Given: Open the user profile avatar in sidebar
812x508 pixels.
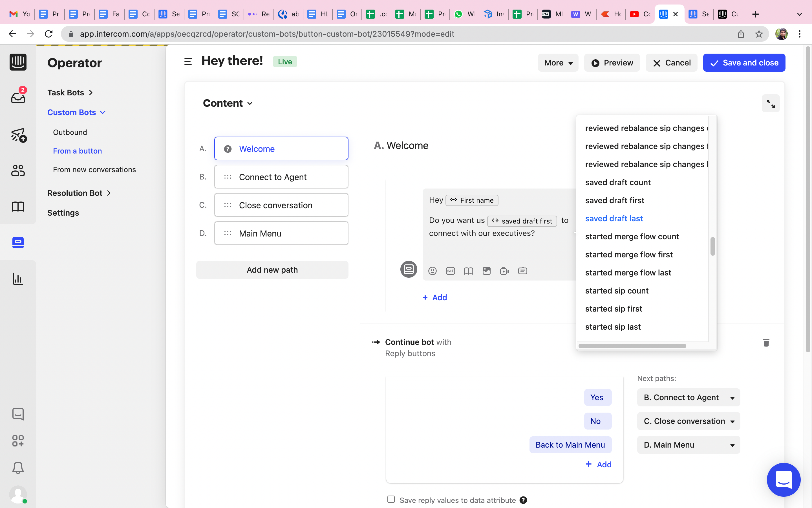Looking at the screenshot, I should click(18, 494).
